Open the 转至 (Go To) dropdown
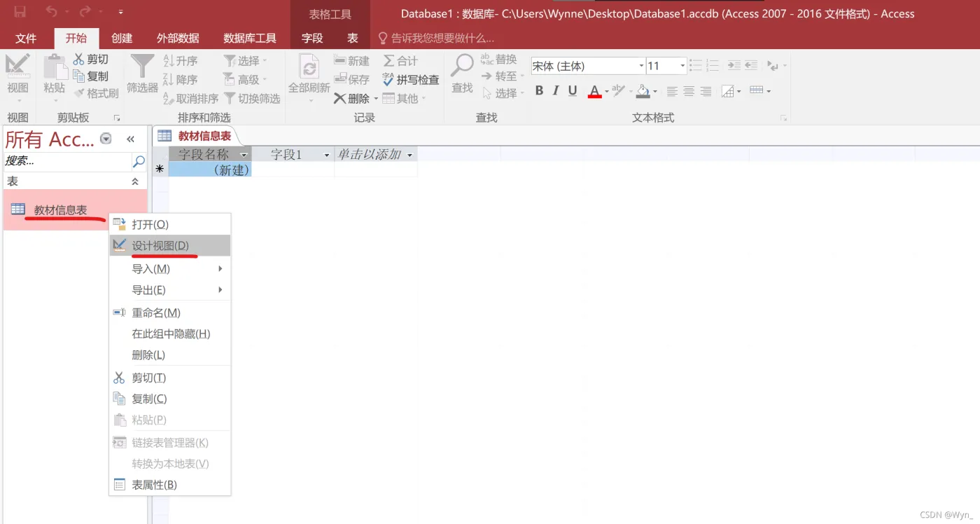980x524 pixels. click(503, 76)
